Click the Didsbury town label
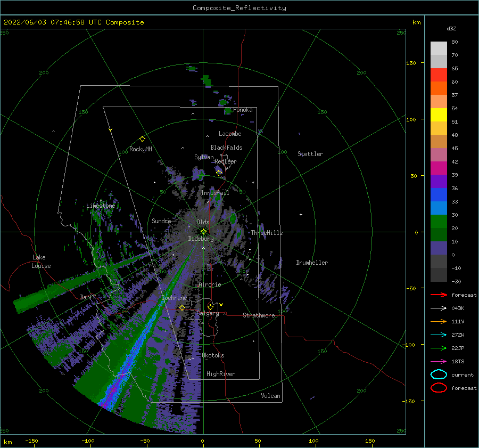This screenshot has height=448, width=479. coord(201,239)
